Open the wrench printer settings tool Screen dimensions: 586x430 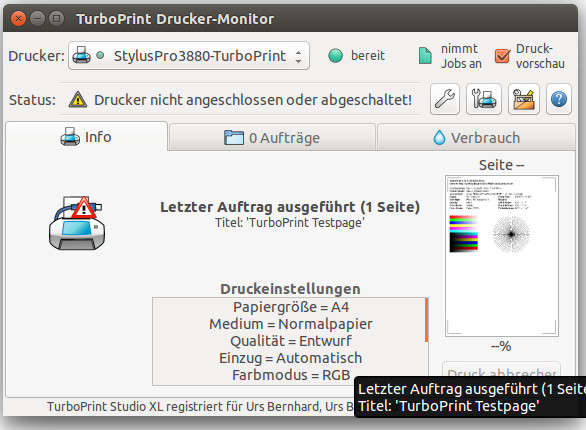[445, 99]
